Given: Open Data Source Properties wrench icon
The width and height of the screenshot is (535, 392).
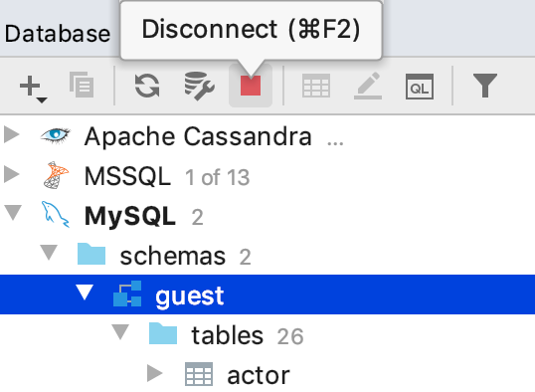Looking at the screenshot, I should 199,86.
